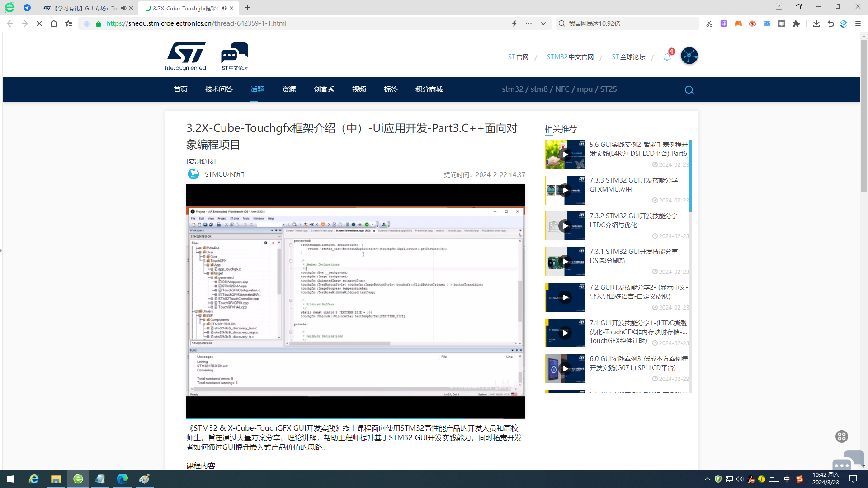Open the 7.1 GUI开发技能分享1 recommended link
868x488 pixels.
(x=638, y=332)
